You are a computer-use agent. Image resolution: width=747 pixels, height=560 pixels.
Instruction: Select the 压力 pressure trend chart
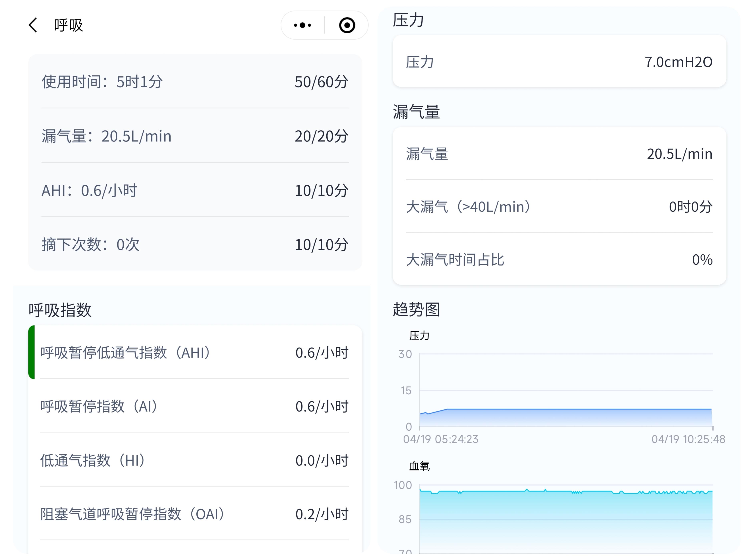pyautogui.click(x=574, y=388)
